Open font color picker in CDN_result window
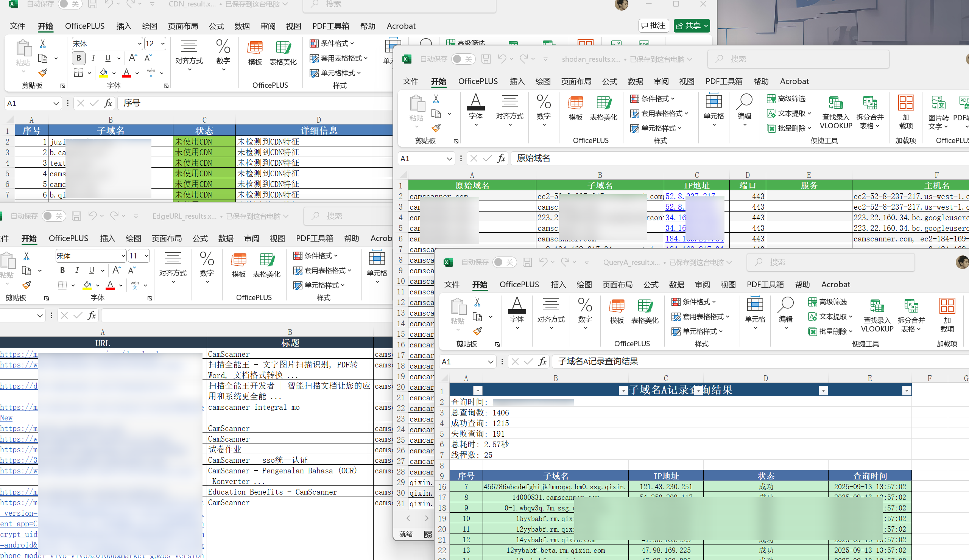The width and height of the screenshot is (969, 560). click(137, 73)
